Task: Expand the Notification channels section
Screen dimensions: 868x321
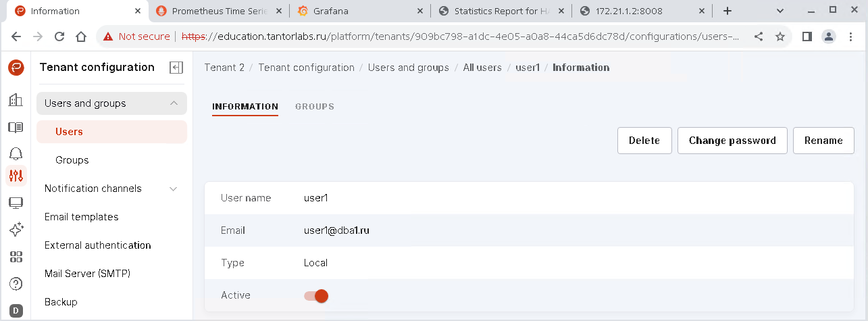Action: click(x=174, y=189)
